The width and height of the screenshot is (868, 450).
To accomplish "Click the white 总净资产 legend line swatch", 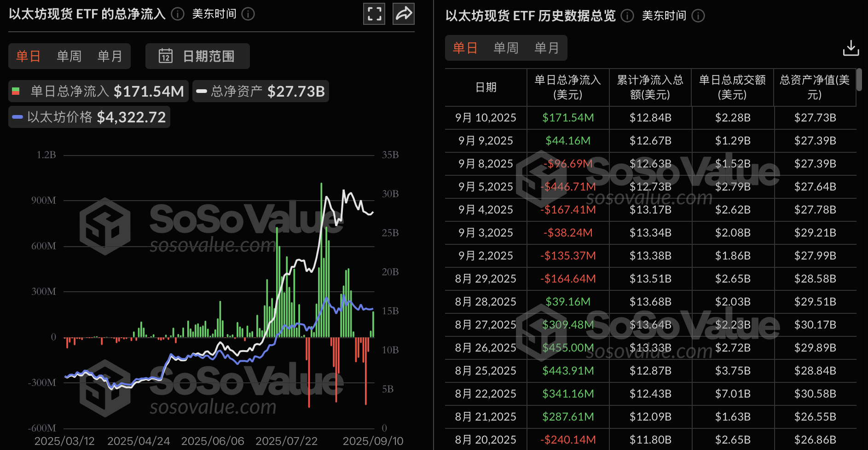I will pos(201,91).
